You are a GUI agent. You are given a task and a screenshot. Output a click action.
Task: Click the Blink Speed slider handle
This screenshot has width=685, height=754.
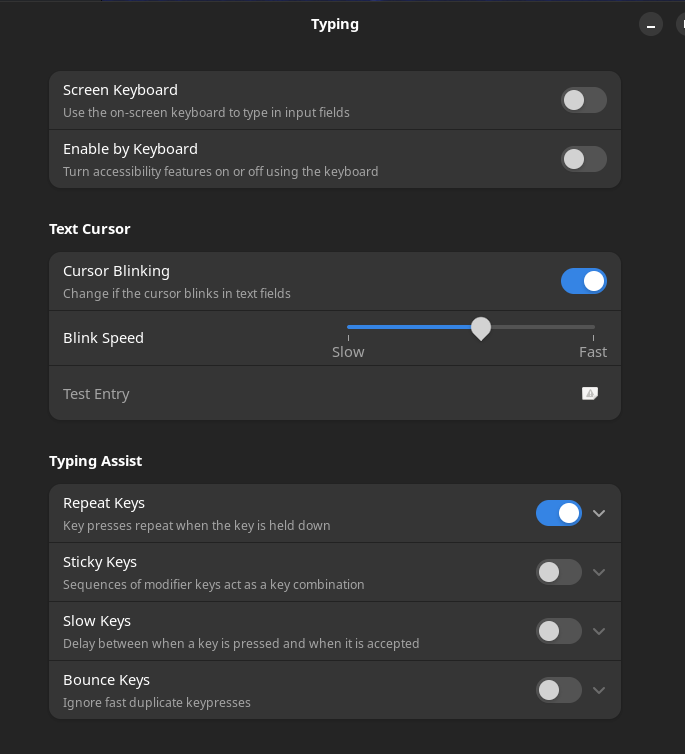coord(481,328)
